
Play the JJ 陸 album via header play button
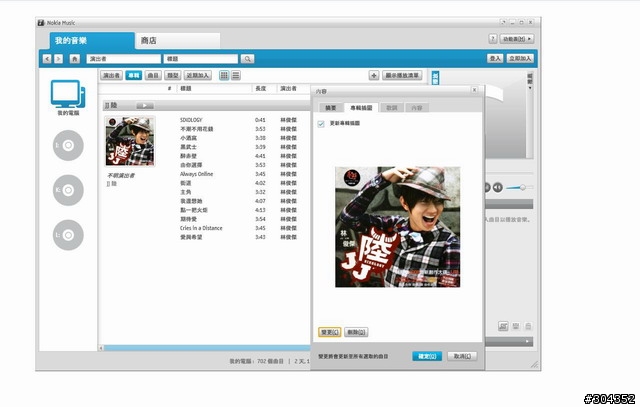click(x=145, y=106)
